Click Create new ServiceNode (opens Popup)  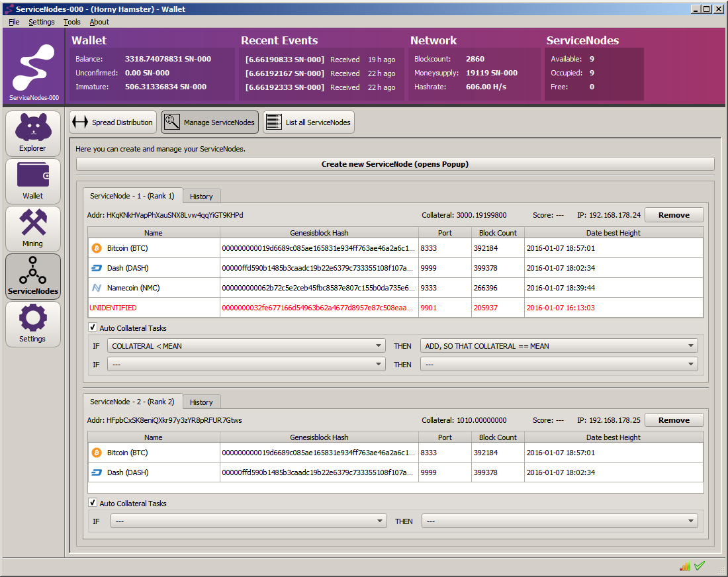pos(395,164)
